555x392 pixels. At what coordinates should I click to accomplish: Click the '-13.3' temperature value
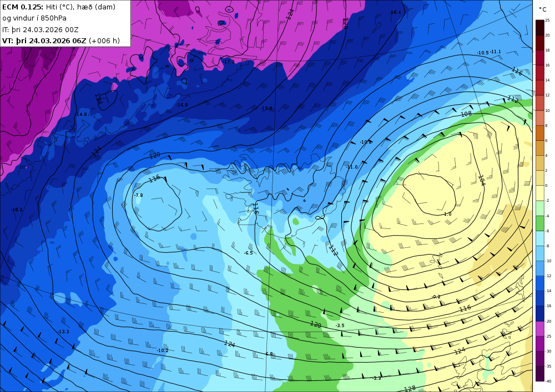[63, 332]
